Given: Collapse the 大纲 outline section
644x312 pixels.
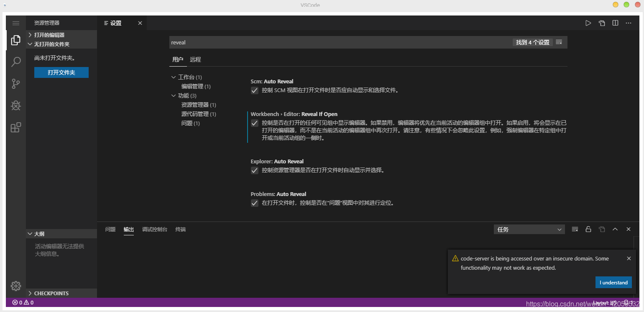Looking at the screenshot, I should click(61, 234).
